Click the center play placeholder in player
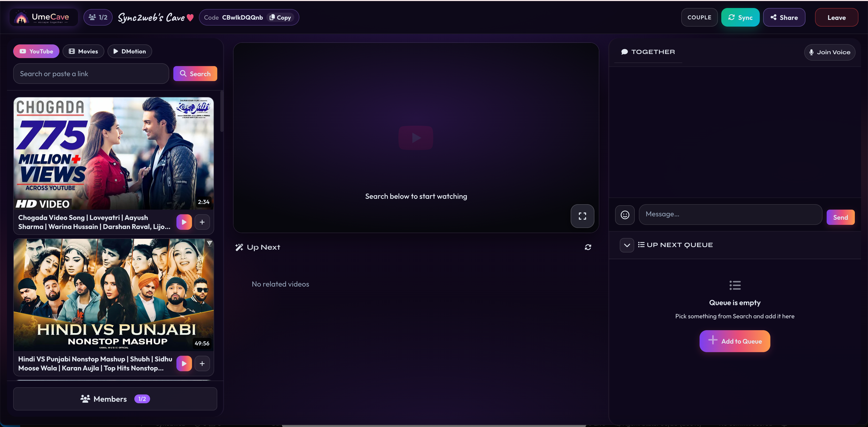 [x=416, y=138]
